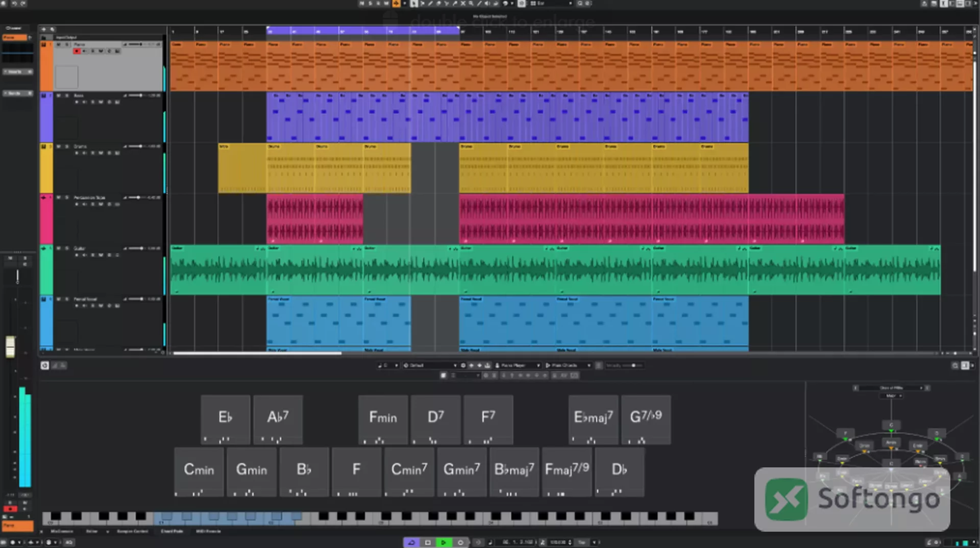
Task: Solo the Piano track
Action: (66, 45)
